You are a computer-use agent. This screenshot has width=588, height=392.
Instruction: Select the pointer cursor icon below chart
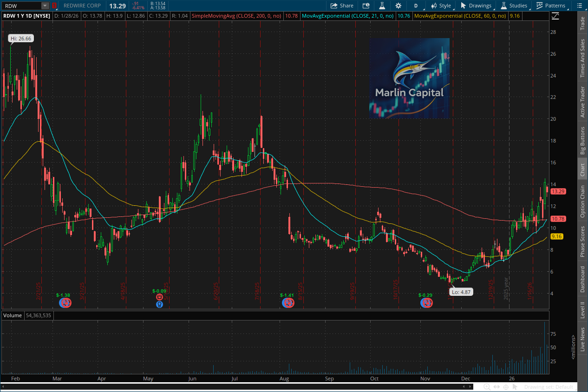pos(515,387)
